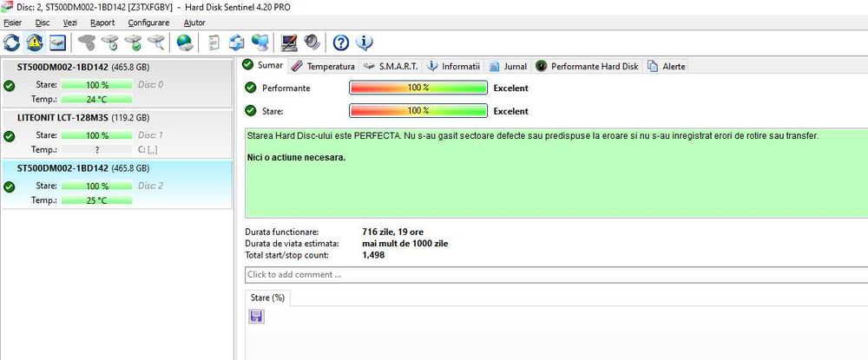Open the Disc menu
This screenshot has width=868, height=360.
[43, 23]
